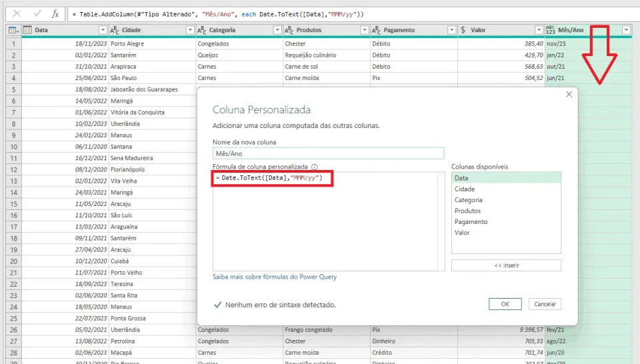Click Queijos category cell in row 2

[239, 55]
